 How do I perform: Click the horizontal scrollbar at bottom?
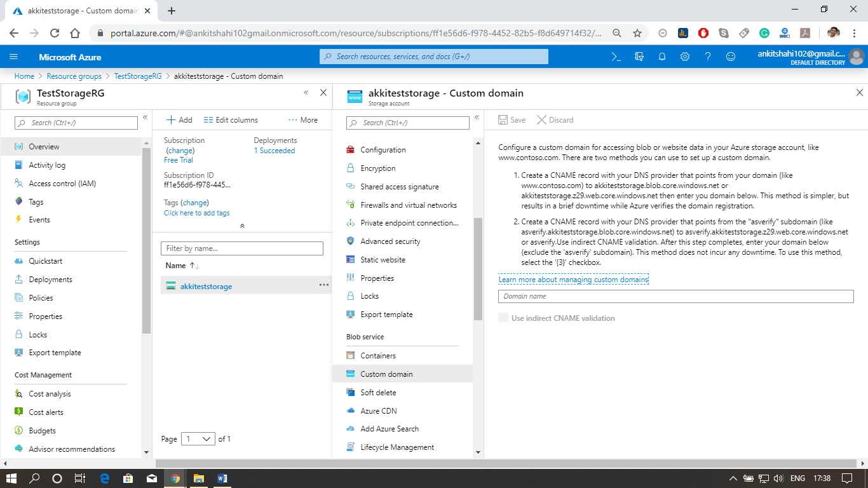505,463
